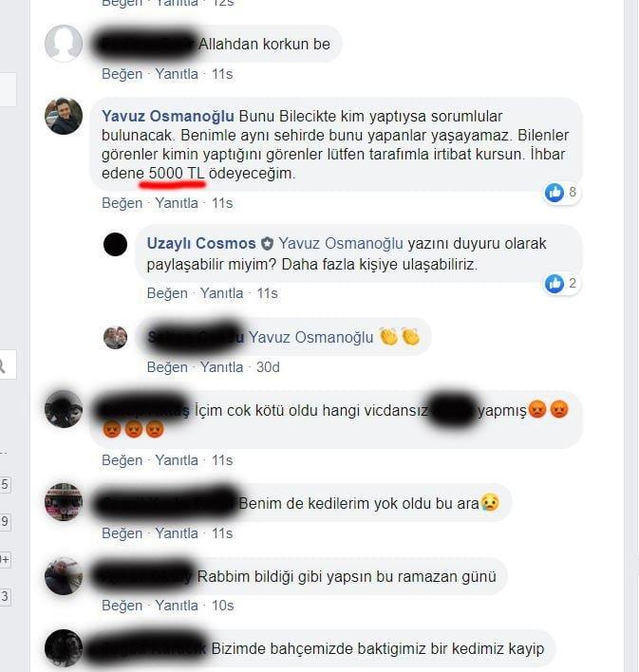
Task: Open the Yavuz Osmanoğlu author name link
Action: coord(168,116)
